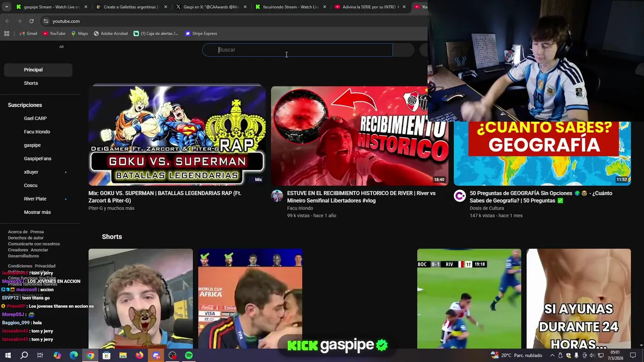
Task: Open the clock showing 05:01 on the taskbar
Action: (615, 355)
